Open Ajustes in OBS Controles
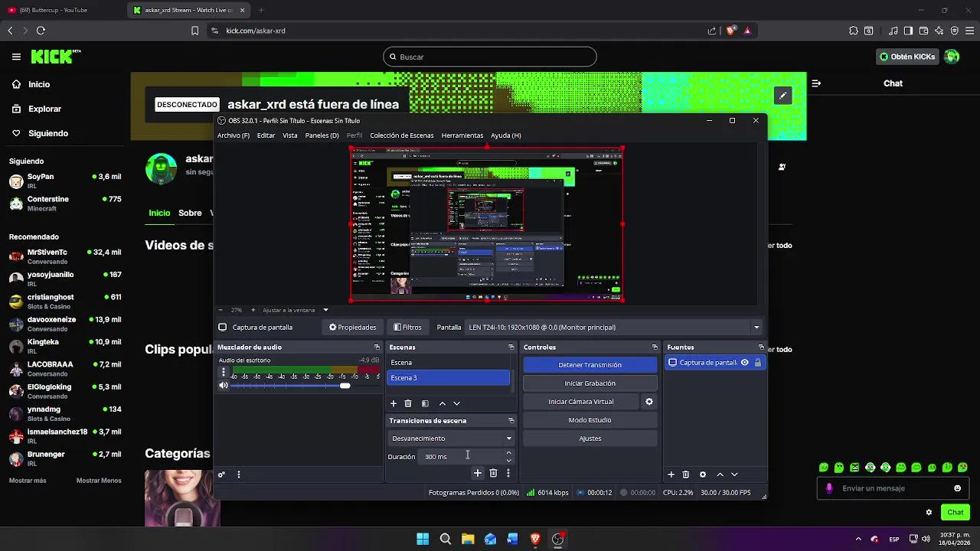 coord(590,439)
